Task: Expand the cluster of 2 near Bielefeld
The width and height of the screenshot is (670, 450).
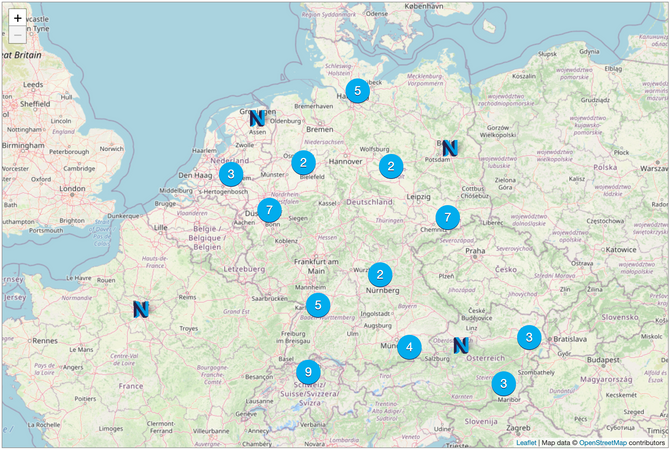Action: 304,162
